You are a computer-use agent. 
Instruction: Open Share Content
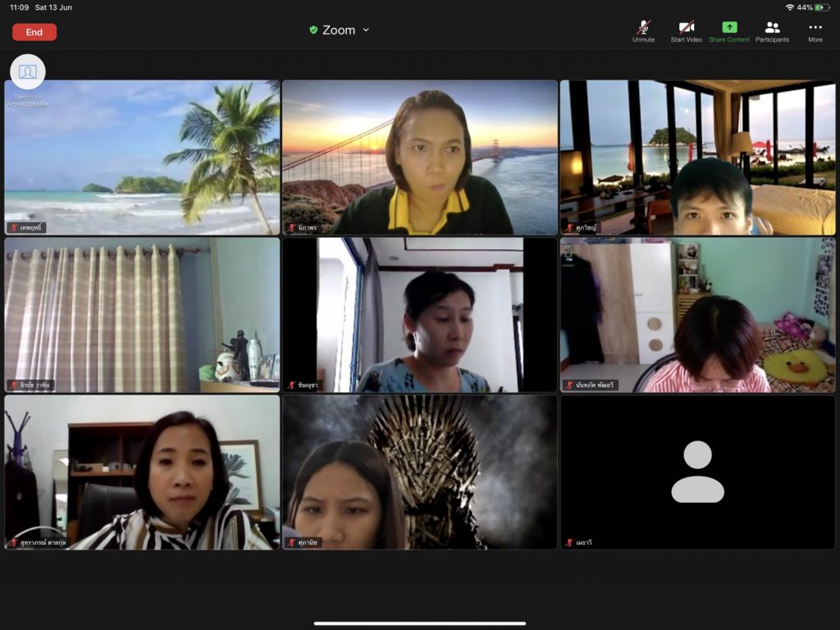(x=729, y=32)
